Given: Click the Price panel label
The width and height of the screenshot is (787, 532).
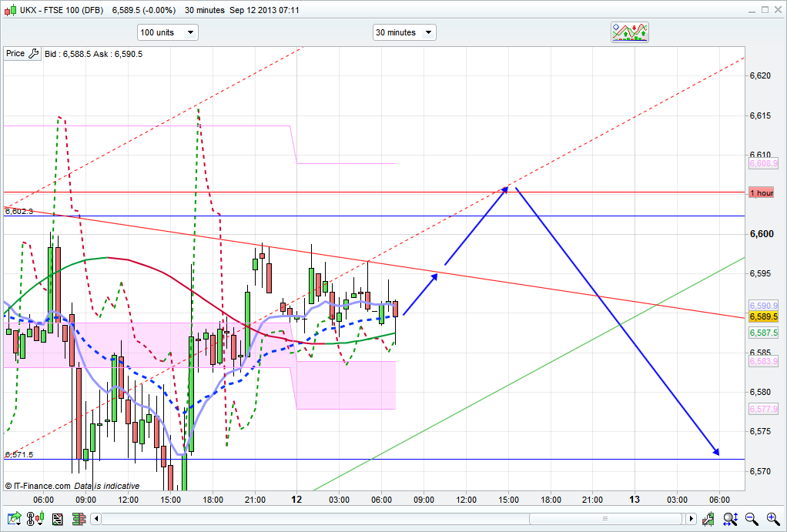Looking at the screenshot, I should 15,53.
